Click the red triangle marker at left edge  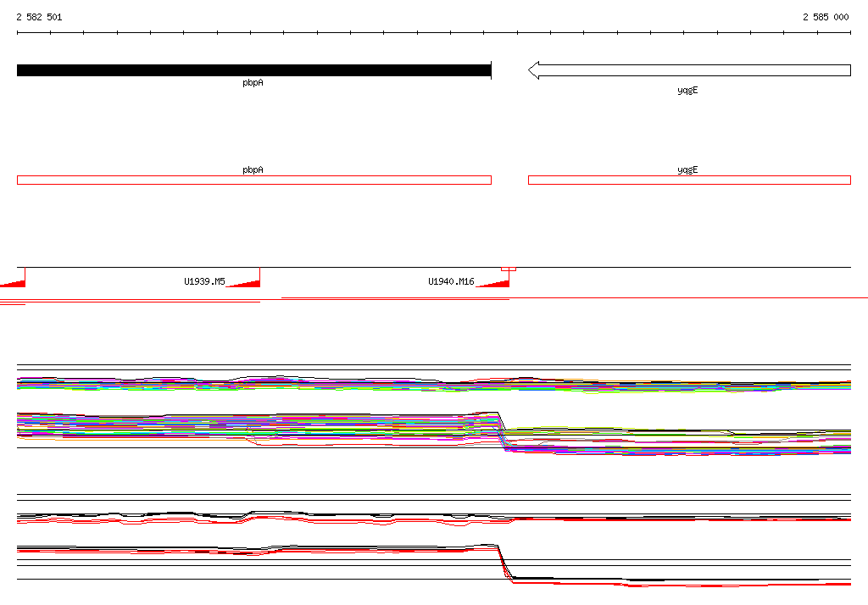click(14, 283)
